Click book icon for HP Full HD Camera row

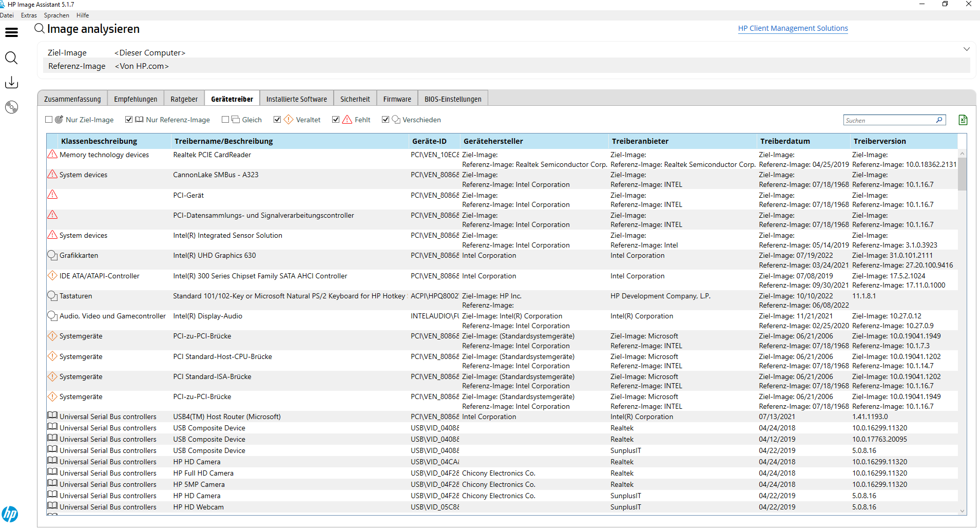pyautogui.click(x=52, y=472)
